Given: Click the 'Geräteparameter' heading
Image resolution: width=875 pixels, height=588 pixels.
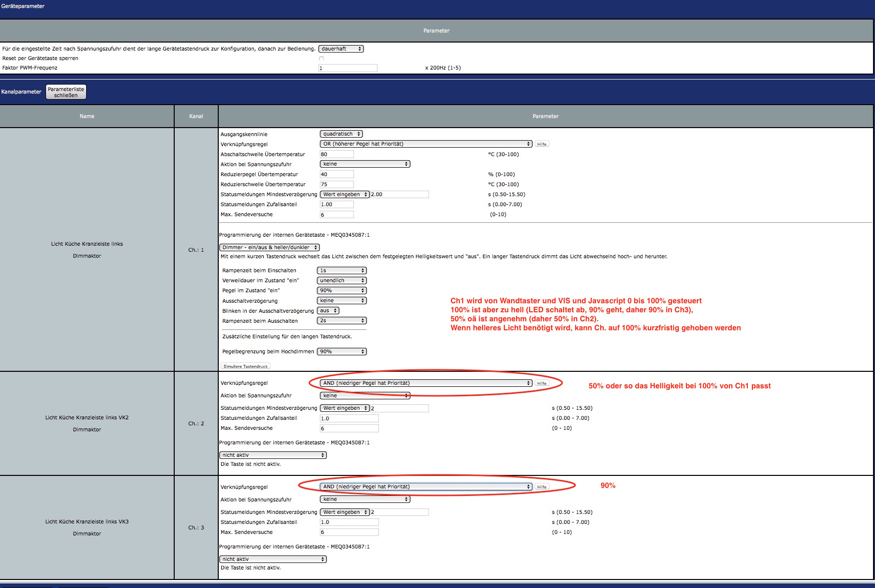Looking at the screenshot, I should coord(23,6).
